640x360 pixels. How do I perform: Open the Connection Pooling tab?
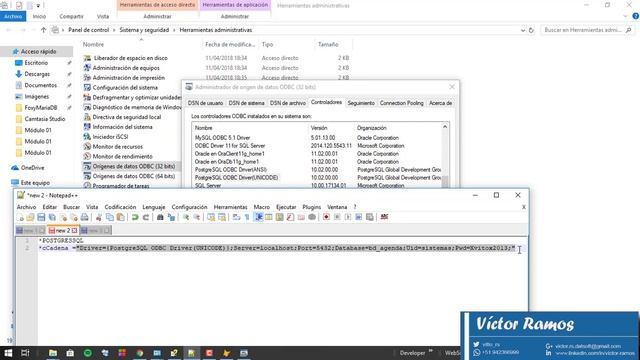coord(402,103)
